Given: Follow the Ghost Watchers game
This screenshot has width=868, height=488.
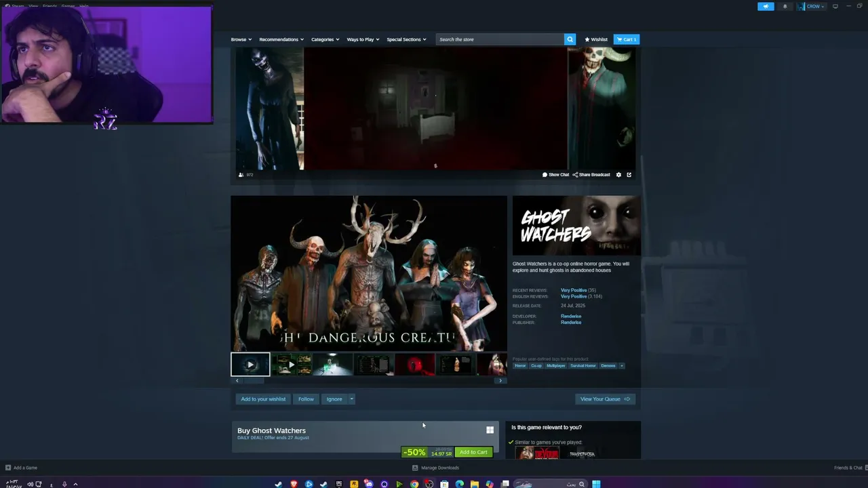Looking at the screenshot, I should [x=306, y=399].
